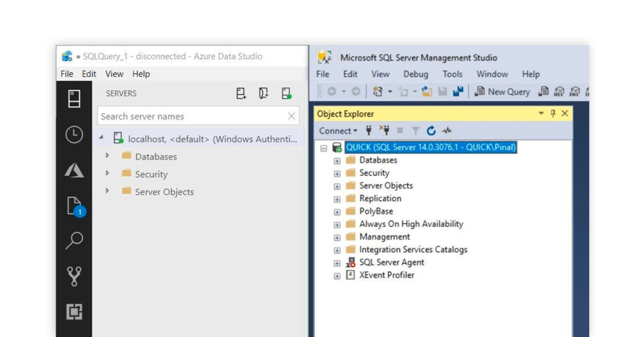The height and width of the screenshot is (337, 644).
Task: Click Refresh icon in Object Explorer toolbar
Action: 431,131
